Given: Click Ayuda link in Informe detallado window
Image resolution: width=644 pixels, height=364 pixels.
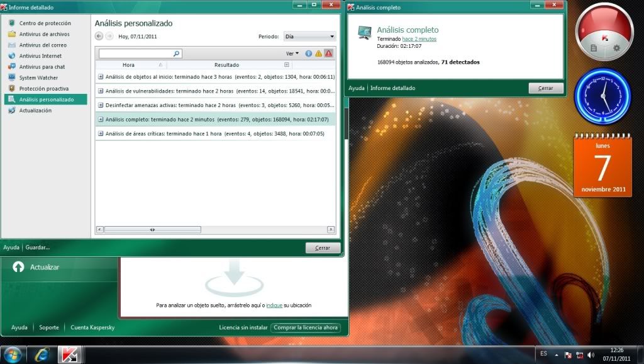Looking at the screenshot, I should (11, 247).
